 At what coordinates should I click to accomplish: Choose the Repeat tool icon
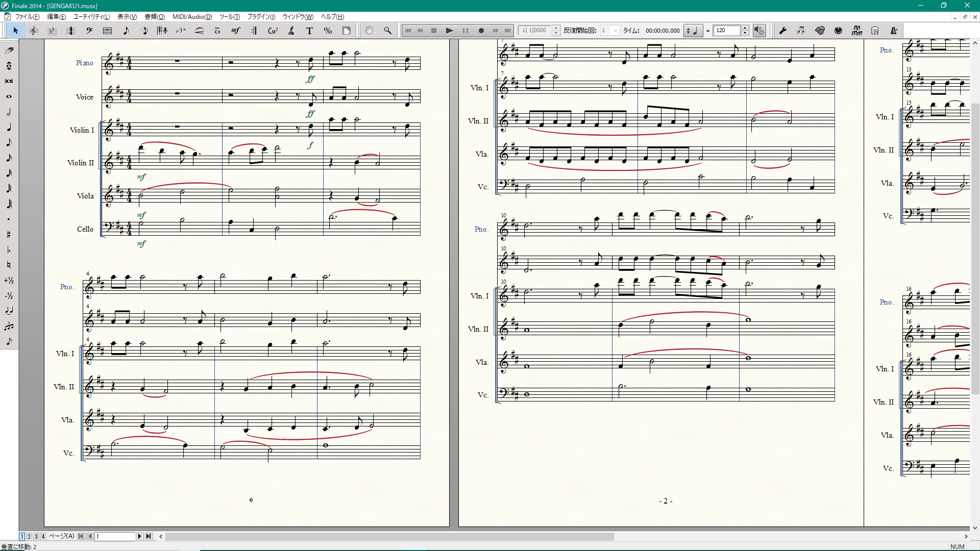point(254,31)
